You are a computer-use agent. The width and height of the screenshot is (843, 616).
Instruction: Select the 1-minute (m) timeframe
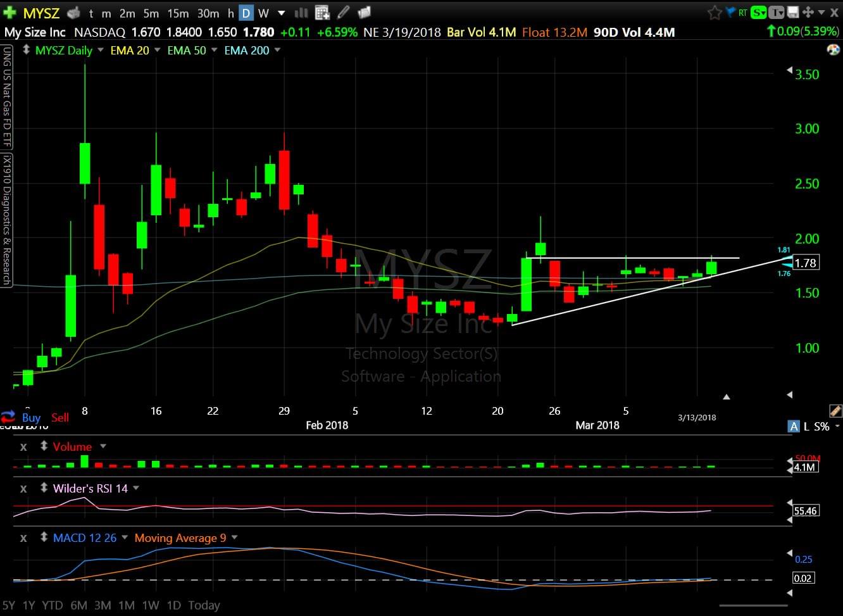click(106, 13)
